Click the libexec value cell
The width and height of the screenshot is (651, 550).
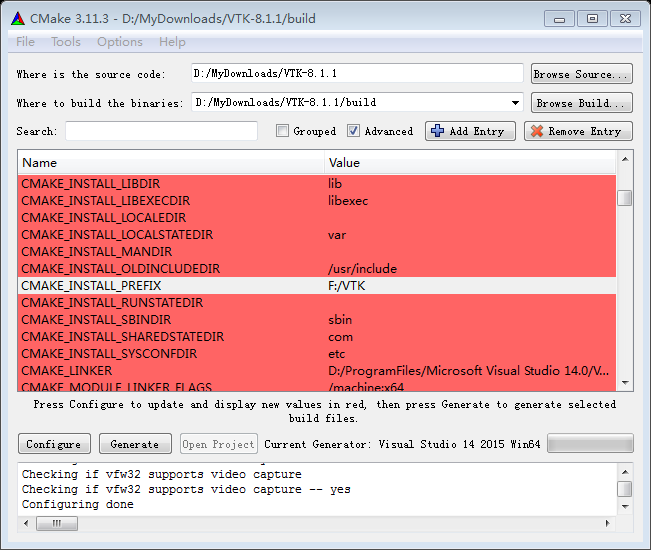(470, 200)
